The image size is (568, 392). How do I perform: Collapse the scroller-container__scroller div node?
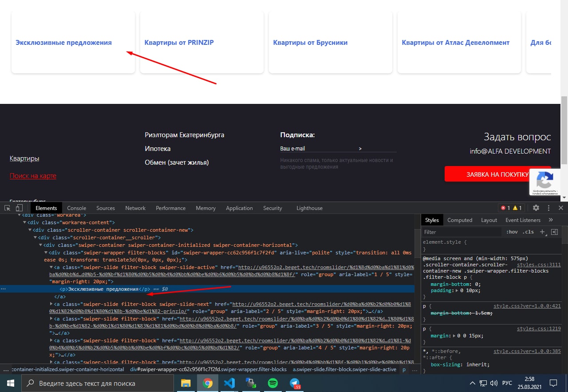35,238
